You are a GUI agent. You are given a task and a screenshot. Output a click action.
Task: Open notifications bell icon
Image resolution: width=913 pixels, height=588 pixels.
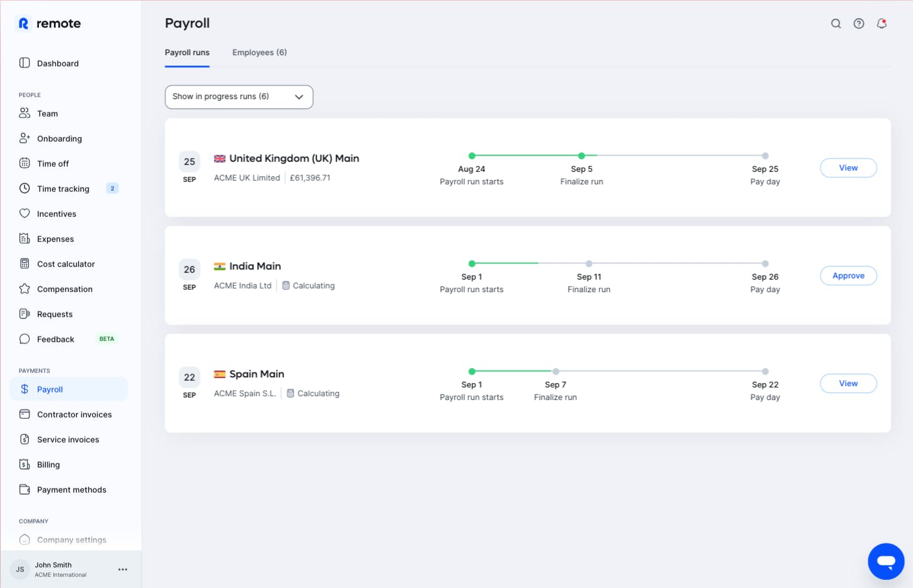[882, 24]
